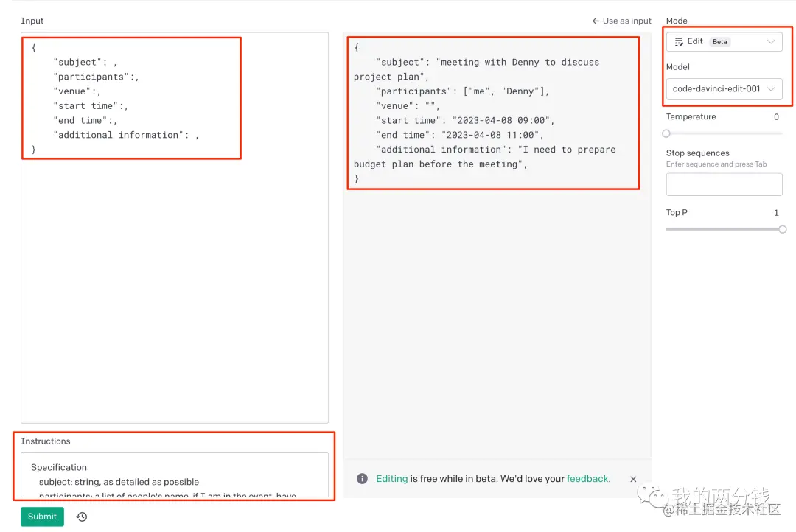Adjust the Top P slider handle
This screenshot has height=532, width=796.
pyautogui.click(x=782, y=229)
